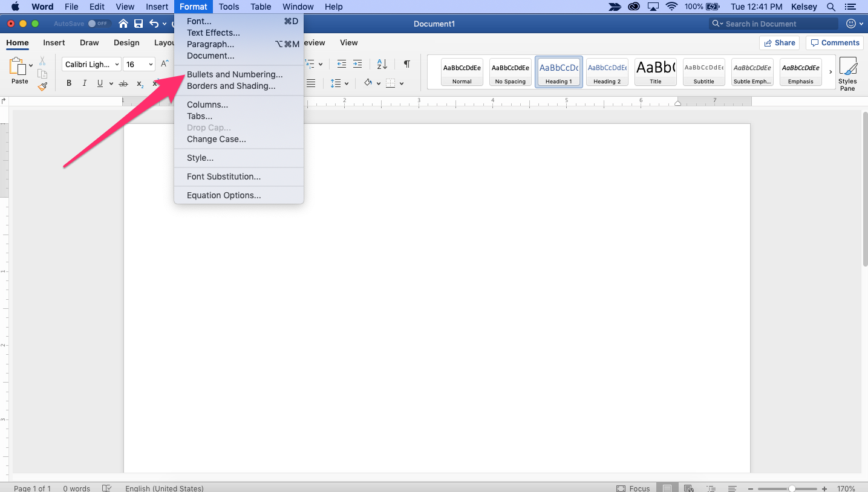Click the Sort A to Z icon
868x492 pixels.
click(x=382, y=64)
